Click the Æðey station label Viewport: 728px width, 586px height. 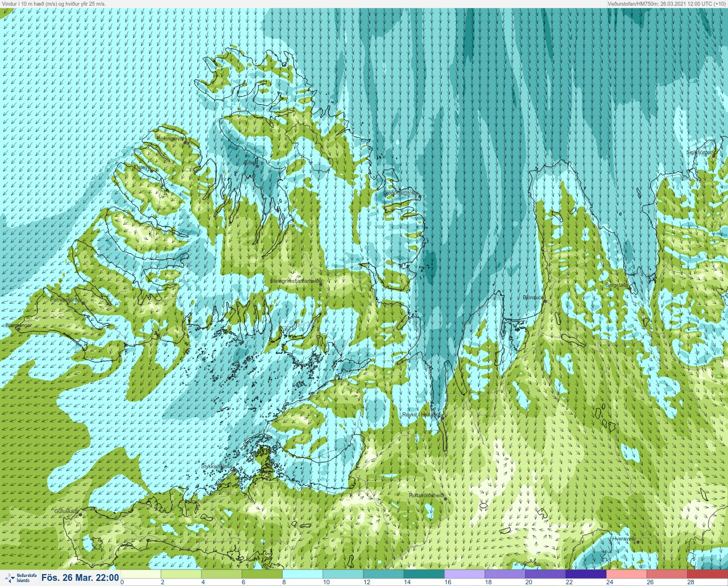click(250, 163)
